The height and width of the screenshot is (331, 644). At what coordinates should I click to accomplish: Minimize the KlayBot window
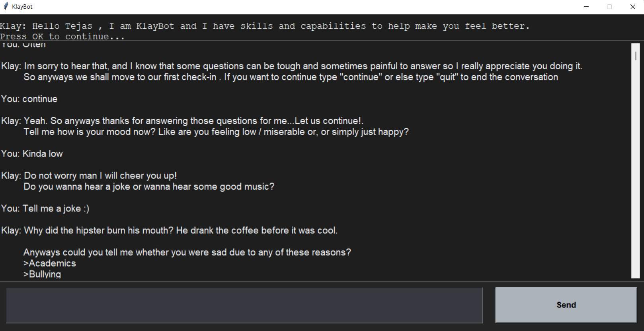(585, 6)
